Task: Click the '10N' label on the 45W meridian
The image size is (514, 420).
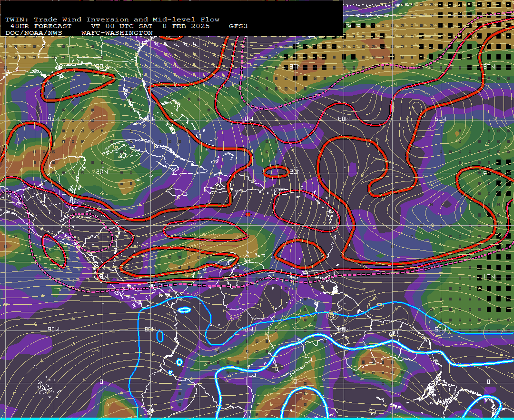Action: [489, 276]
